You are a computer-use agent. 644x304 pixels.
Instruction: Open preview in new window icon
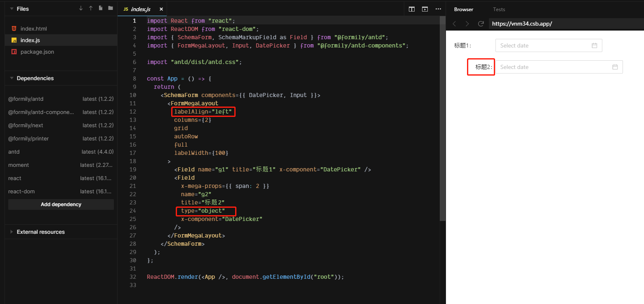[425, 9]
